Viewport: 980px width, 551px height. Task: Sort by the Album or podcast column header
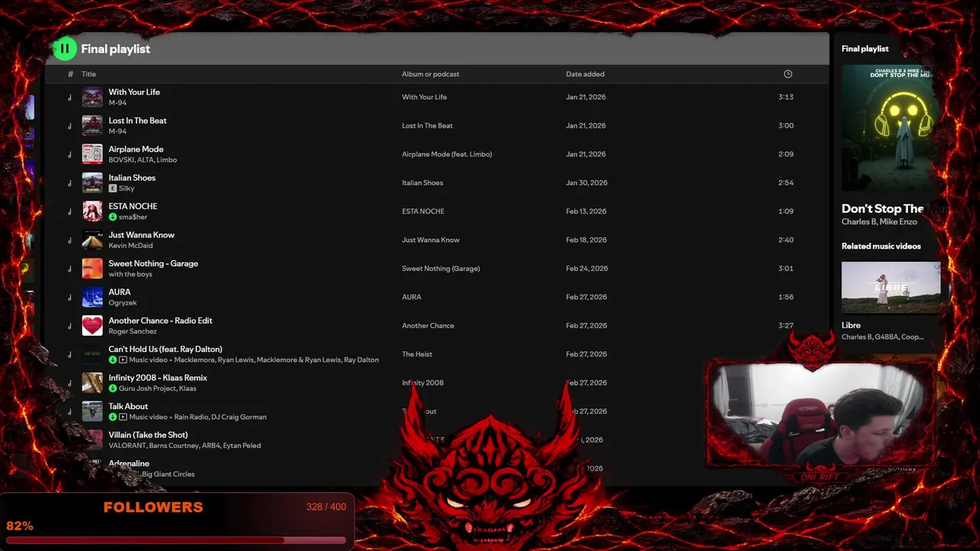click(430, 74)
